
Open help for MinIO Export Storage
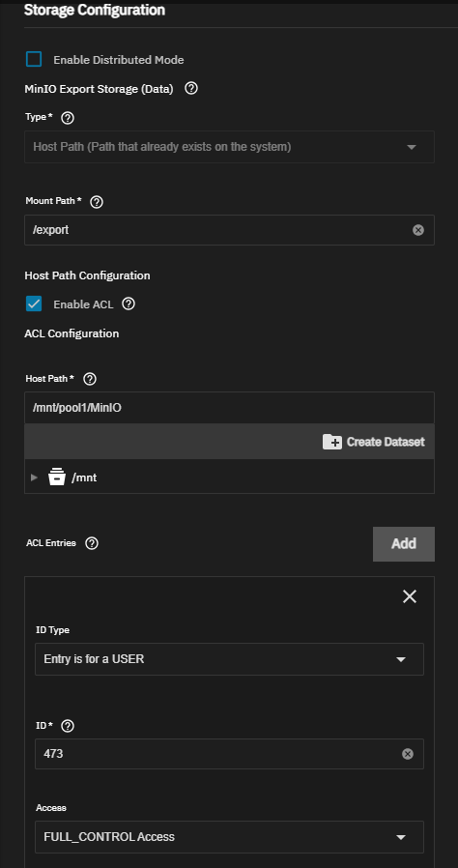click(191, 89)
